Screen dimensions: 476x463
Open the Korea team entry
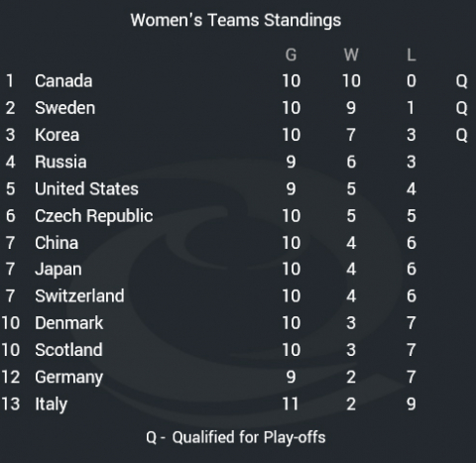(58, 135)
